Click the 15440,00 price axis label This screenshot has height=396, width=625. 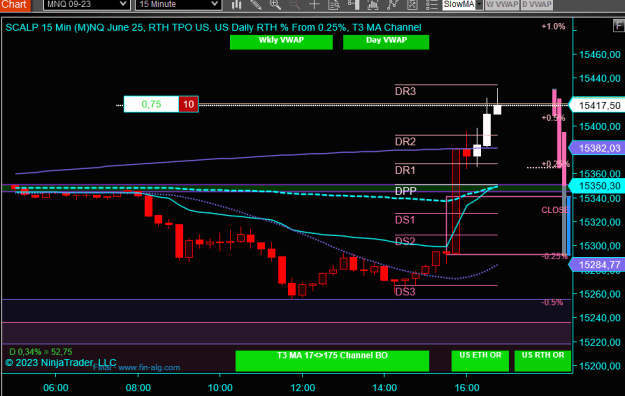tap(599, 79)
